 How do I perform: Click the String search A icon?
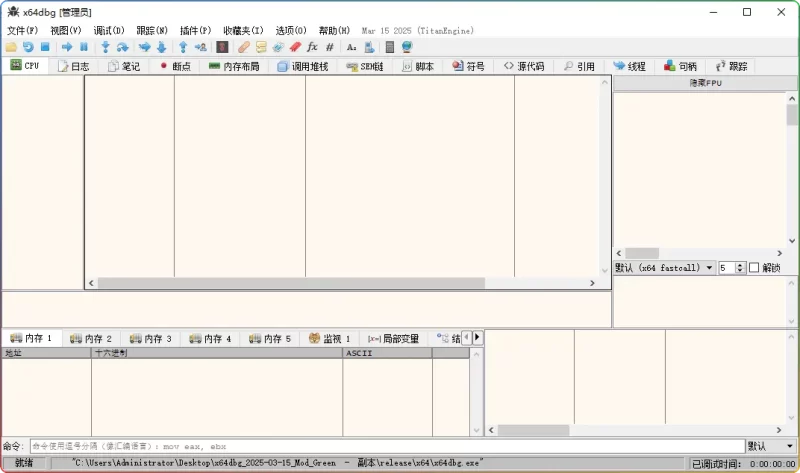(x=352, y=47)
